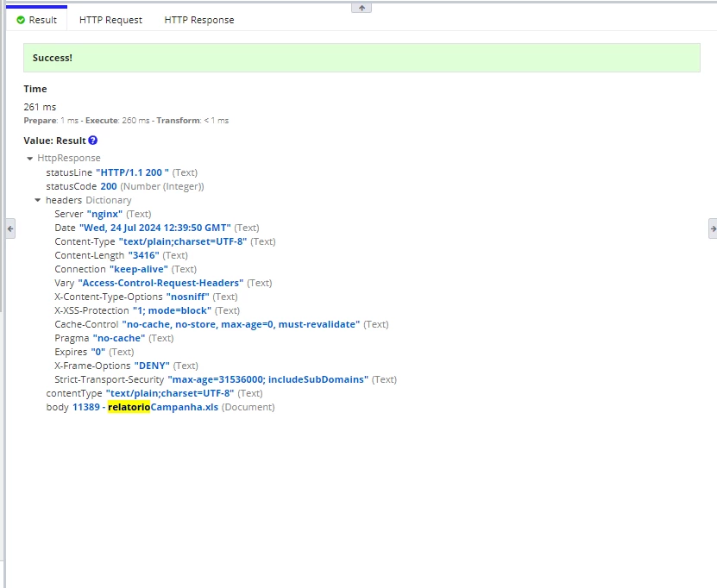The height and width of the screenshot is (588, 717).
Task: Click the Connection value "keep-alive"
Action: pyautogui.click(x=139, y=269)
